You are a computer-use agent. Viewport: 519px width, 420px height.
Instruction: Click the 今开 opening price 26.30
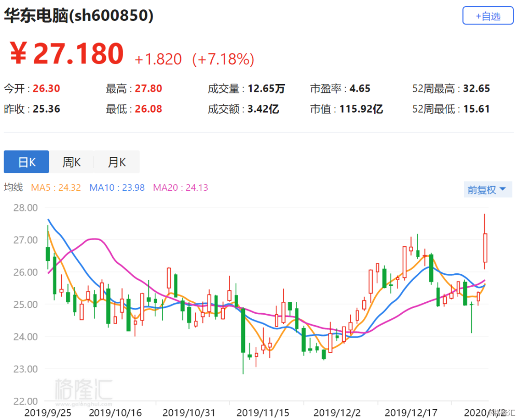tap(46, 89)
